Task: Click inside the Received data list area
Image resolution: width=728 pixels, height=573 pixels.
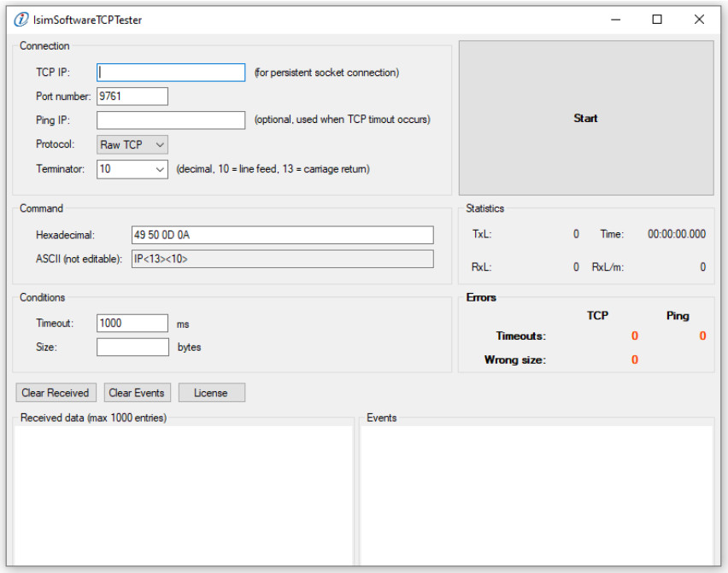Action: pyautogui.click(x=184, y=495)
